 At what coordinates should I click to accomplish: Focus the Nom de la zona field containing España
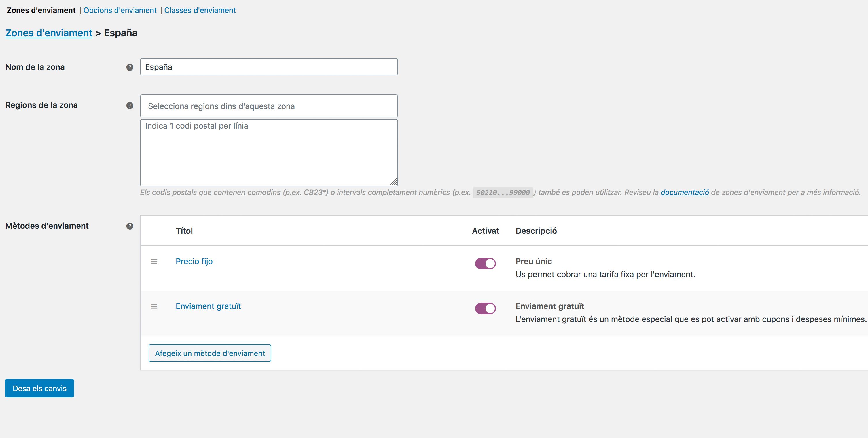[269, 67]
